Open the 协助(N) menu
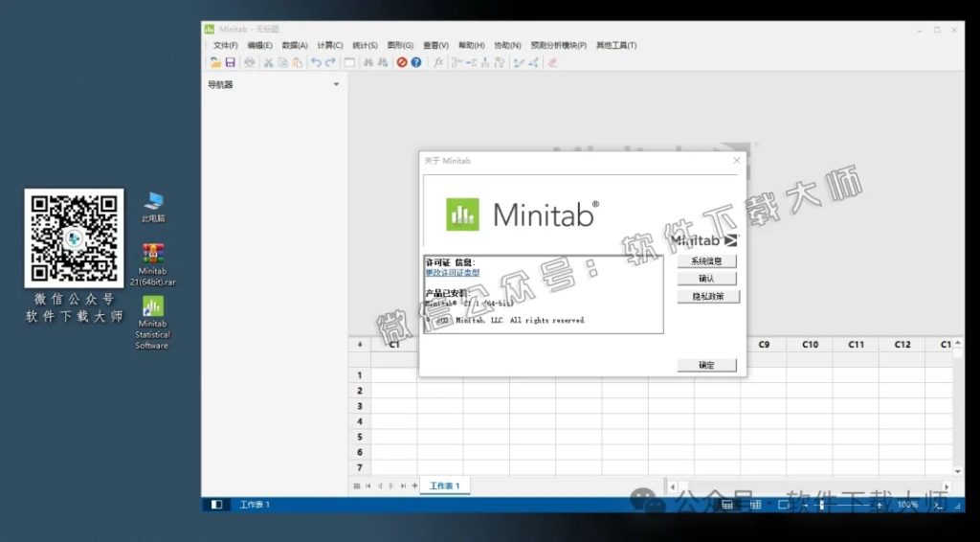980x542 pixels. coord(507,46)
